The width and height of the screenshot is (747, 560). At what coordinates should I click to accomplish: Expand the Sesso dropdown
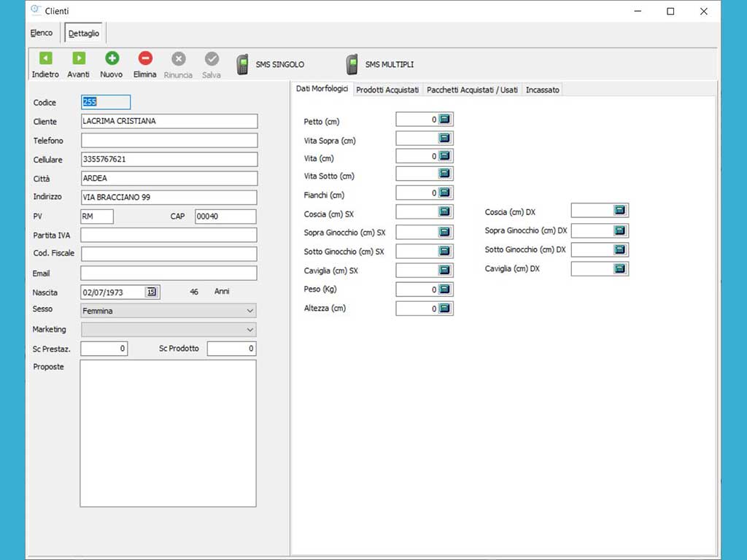250,311
